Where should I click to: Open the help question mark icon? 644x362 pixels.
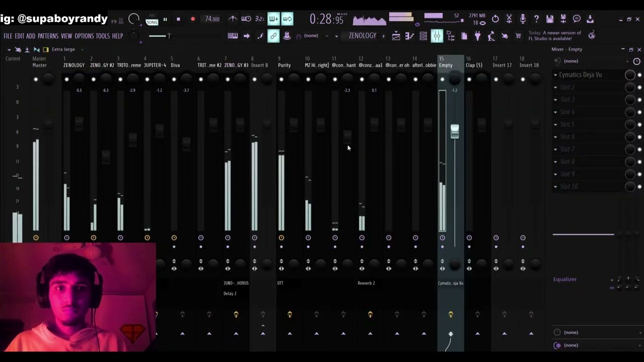pos(536,19)
